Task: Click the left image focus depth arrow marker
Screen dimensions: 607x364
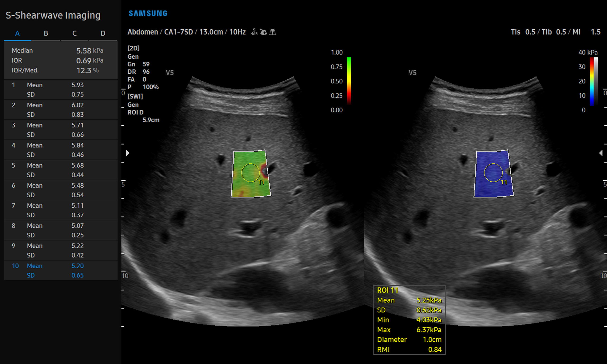Action: point(127,153)
